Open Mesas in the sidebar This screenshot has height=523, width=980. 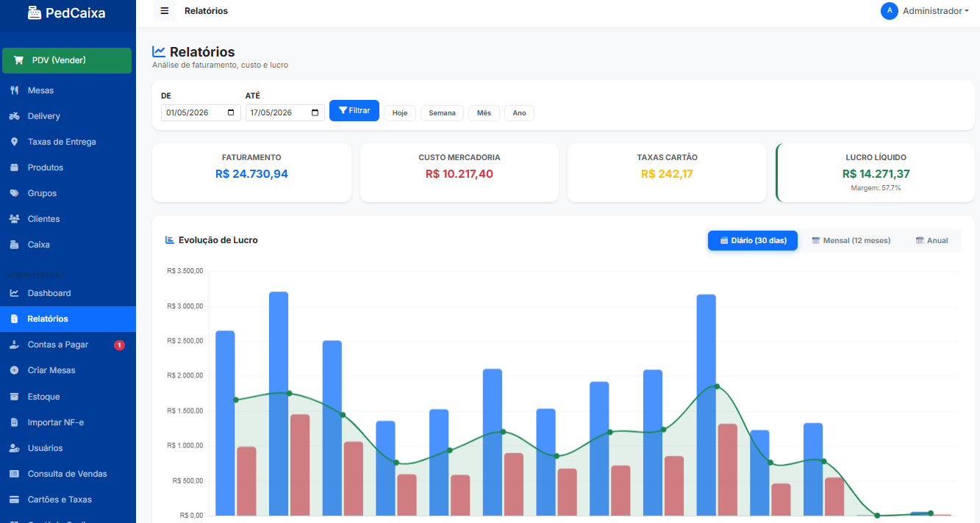pos(68,90)
